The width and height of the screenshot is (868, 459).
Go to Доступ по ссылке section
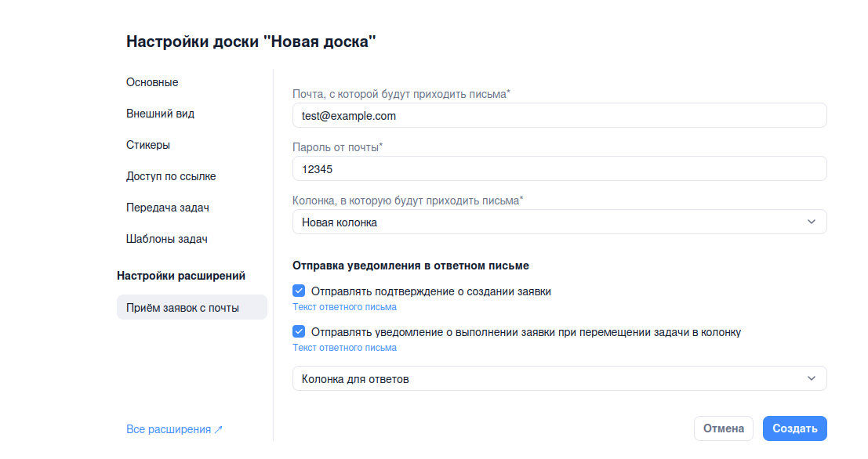[171, 176]
